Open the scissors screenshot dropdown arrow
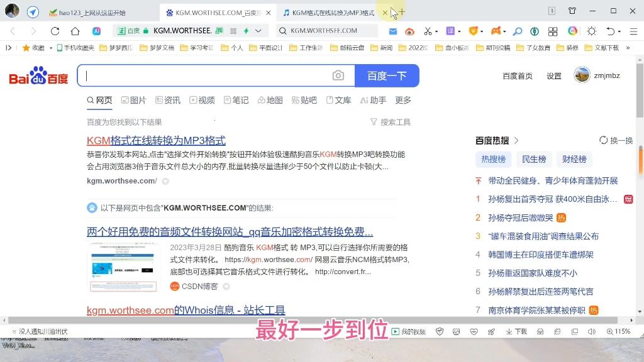 pos(436,31)
